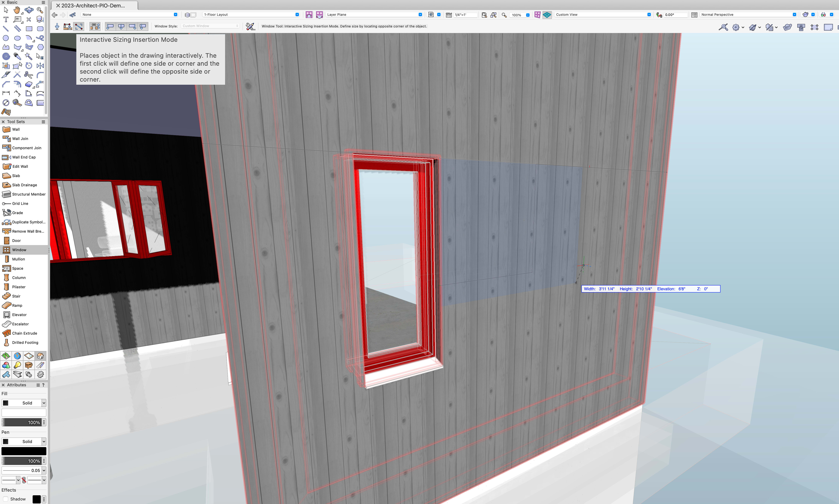The width and height of the screenshot is (839, 504).
Task: Select the Rectangle tool
Action: [x=29, y=29]
